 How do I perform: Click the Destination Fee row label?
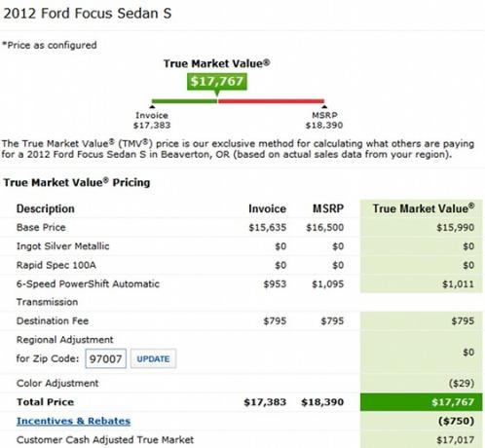[53, 320]
